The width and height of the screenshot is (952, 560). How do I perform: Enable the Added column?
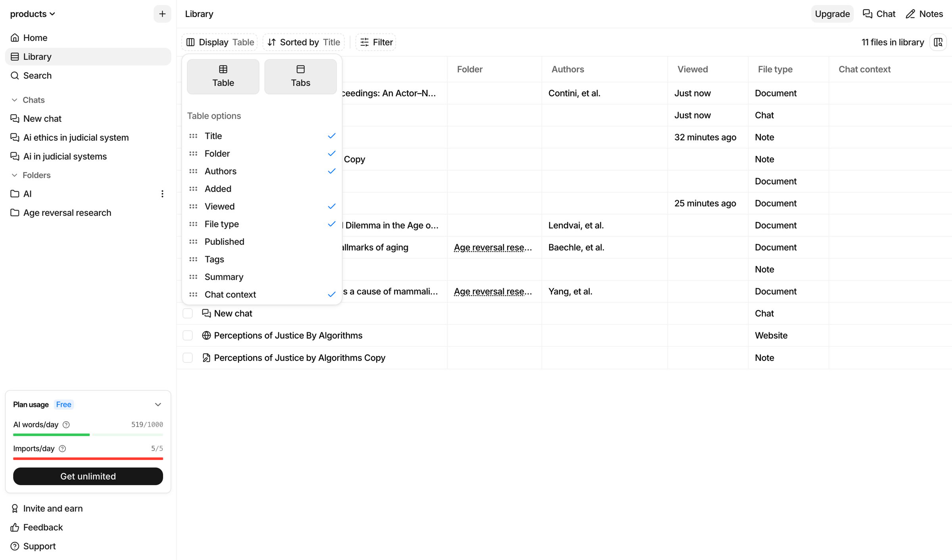(x=262, y=189)
